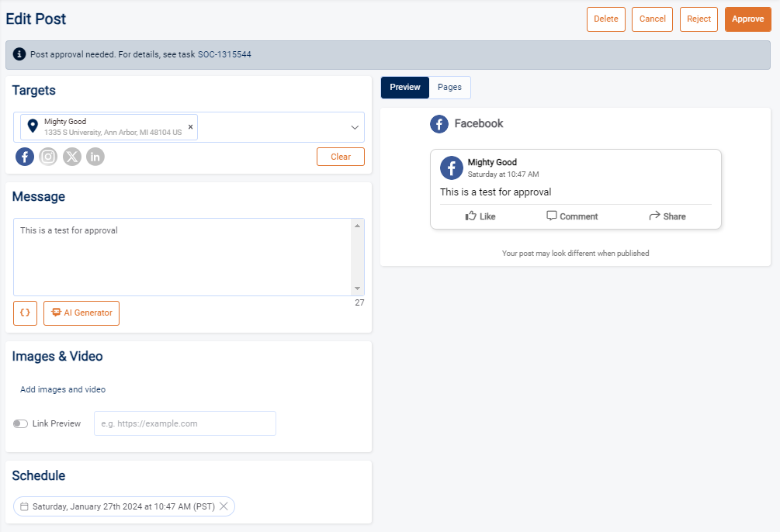Enable the Instagram target icon
This screenshot has height=532, width=780.
47,156
